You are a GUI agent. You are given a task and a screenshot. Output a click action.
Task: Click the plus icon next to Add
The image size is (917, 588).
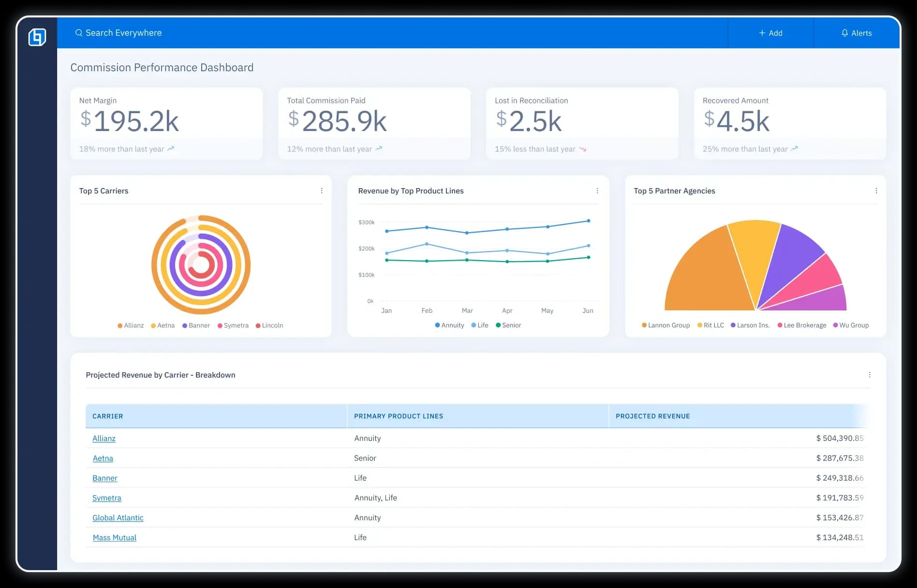coord(762,33)
